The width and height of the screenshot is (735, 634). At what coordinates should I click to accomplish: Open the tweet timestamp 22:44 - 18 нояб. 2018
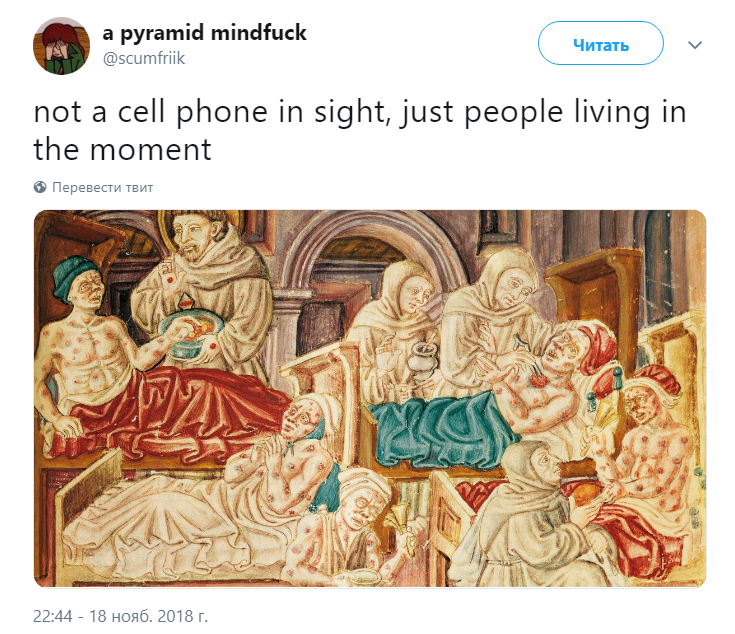120,616
